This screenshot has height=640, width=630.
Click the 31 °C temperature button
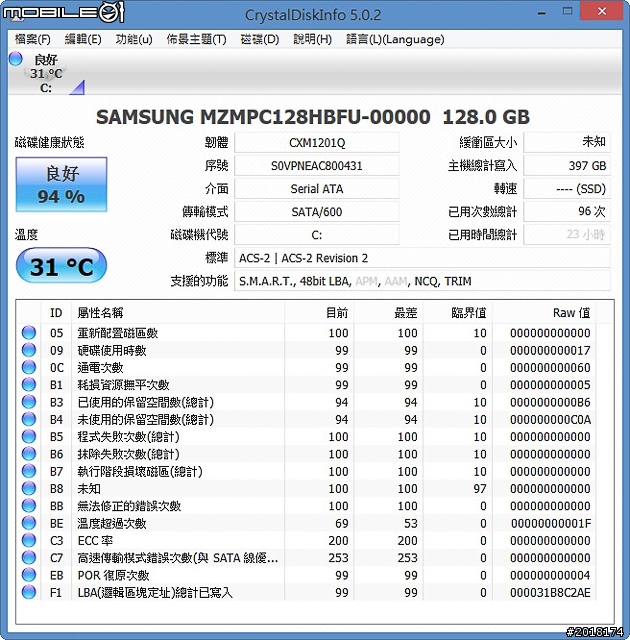pos(62,266)
